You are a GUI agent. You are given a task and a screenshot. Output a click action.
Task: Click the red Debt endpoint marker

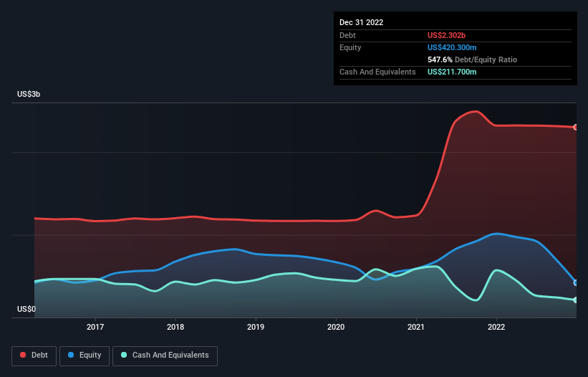tap(576, 127)
